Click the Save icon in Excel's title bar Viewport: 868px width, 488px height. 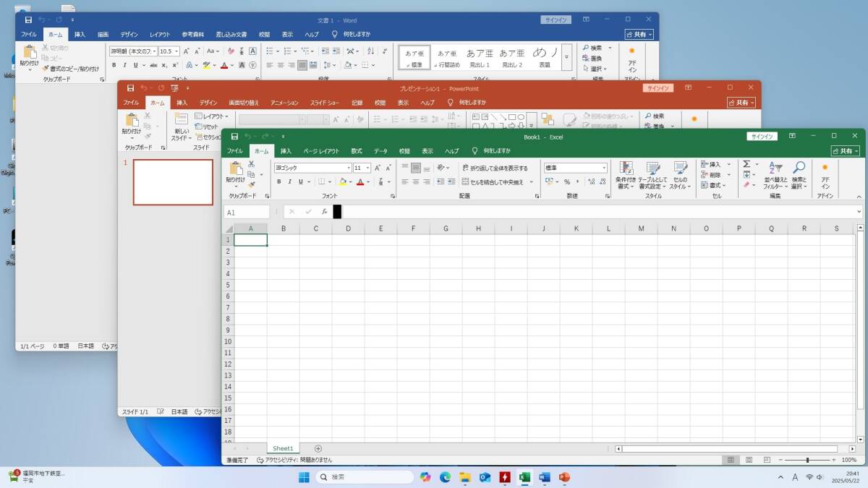[234, 137]
